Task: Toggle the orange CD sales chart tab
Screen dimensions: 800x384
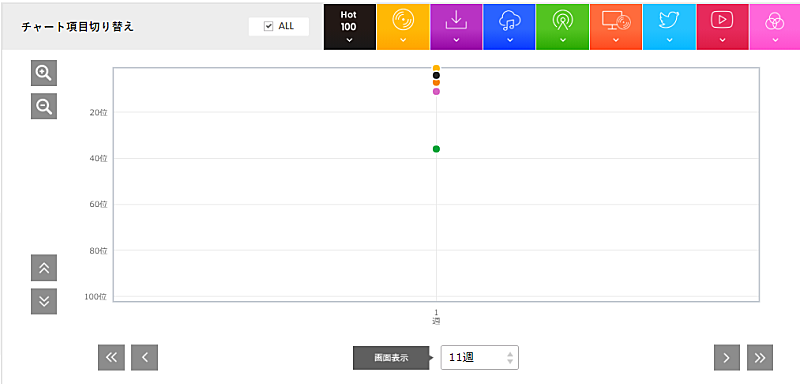Action: coord(403,27)
